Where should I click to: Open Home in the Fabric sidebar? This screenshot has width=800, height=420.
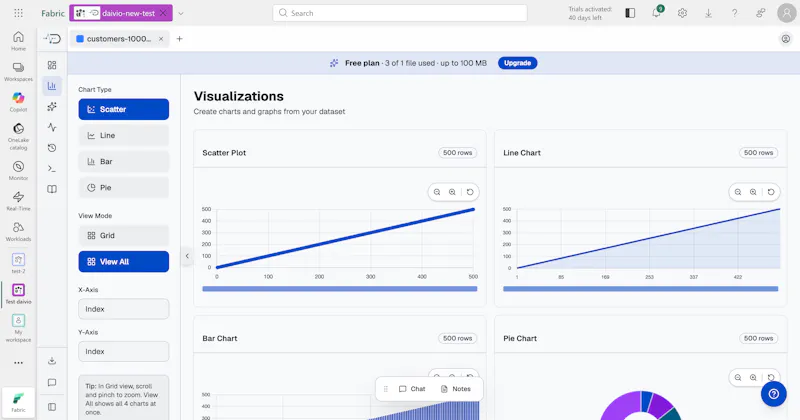[18, 41]
